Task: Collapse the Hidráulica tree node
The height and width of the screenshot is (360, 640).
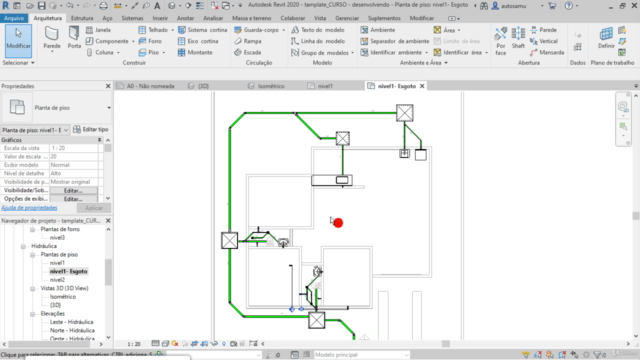Action: [x=23, y=246]
